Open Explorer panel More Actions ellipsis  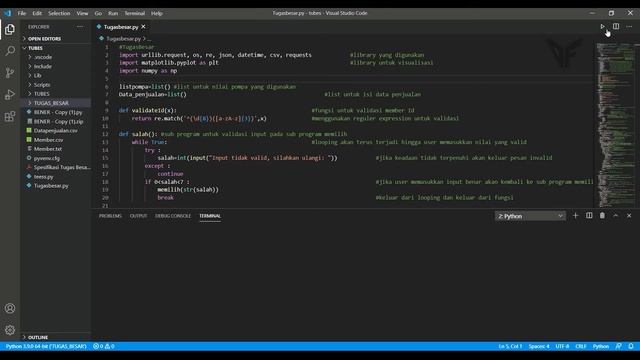(80, 27)
